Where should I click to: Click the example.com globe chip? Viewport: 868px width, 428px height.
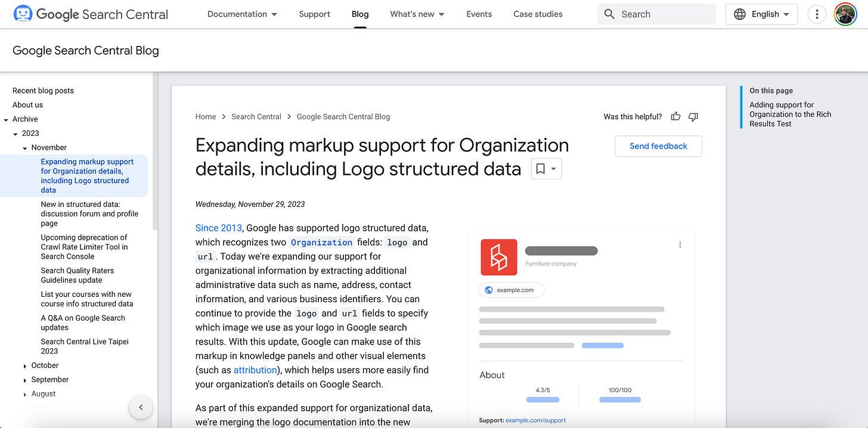(x=511, y=290)
